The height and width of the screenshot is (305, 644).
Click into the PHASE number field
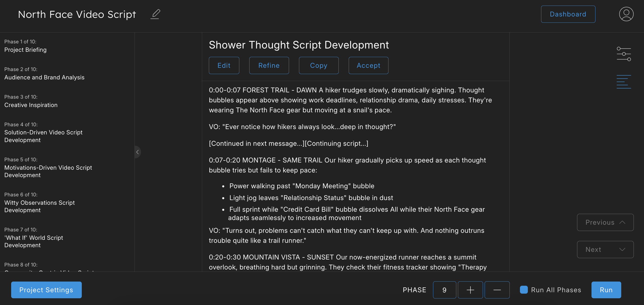tap(444, 290)
